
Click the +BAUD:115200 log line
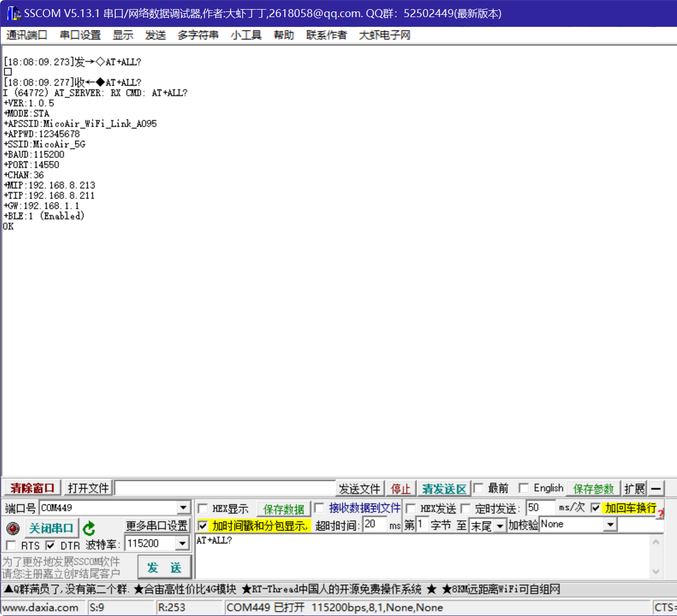pos(34,155)
